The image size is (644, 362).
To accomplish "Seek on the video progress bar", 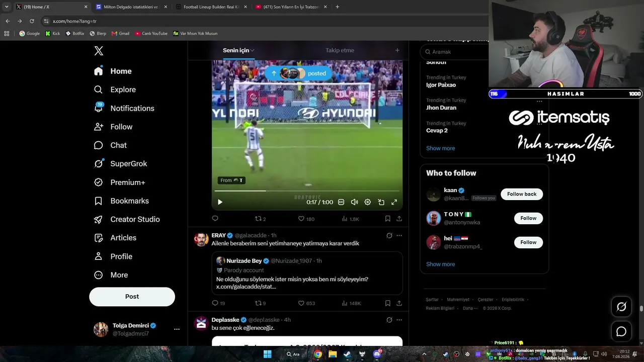I will [307, 191].
